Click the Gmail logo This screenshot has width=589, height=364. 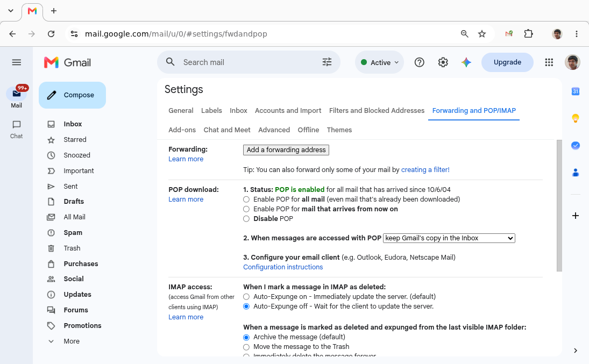click(68, 62)
